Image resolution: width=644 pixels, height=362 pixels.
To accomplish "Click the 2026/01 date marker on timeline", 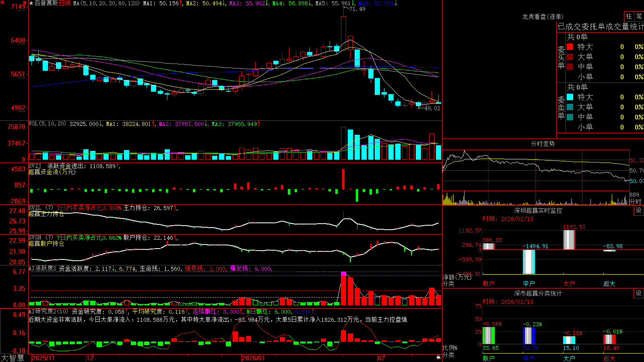I will 254,358.
